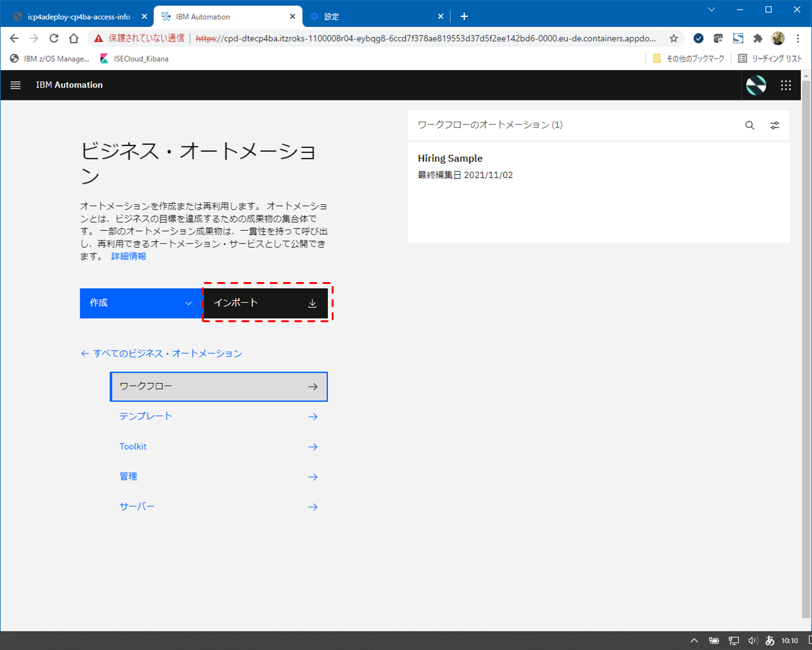Close the IBM Automation browser tab
The height and width of the screenshot is (650, 812).
click(292, 17)
